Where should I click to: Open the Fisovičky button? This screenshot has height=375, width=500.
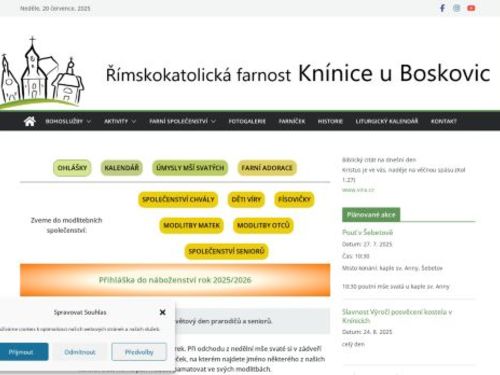pyautogui.click(x=294, y=199)
